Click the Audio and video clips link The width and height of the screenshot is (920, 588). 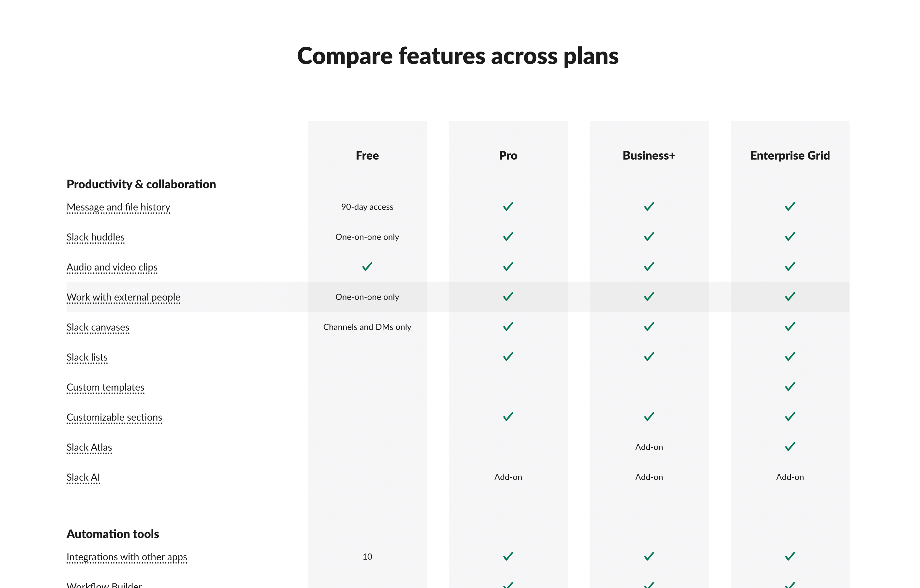click(112, 267)
